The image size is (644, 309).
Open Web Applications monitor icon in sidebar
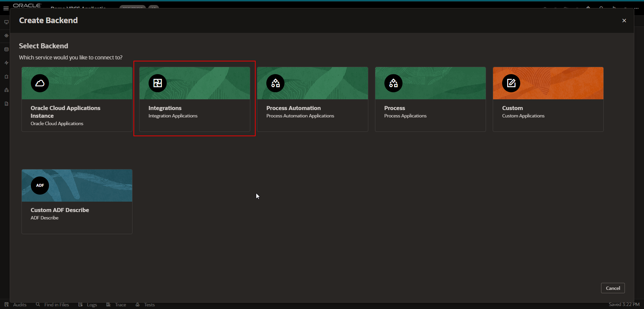(6, 22)
